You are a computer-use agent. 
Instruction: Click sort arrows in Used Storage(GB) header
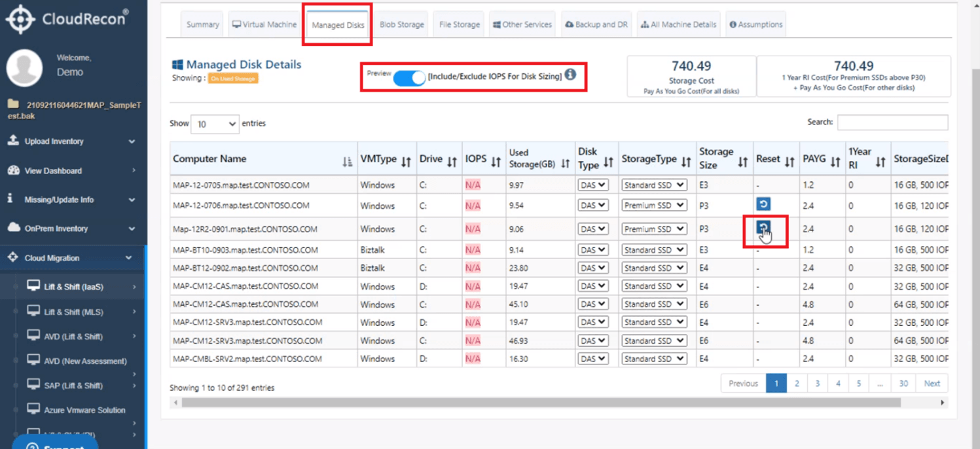click(565, 164)
